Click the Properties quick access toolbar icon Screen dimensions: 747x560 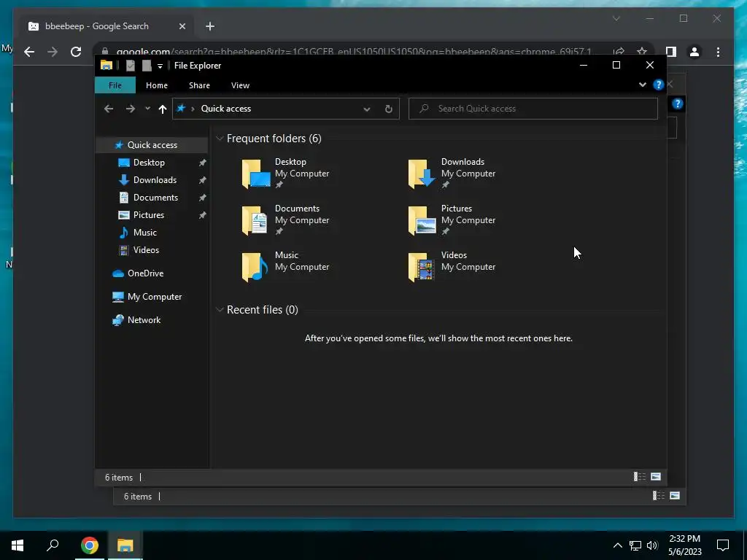130,66
